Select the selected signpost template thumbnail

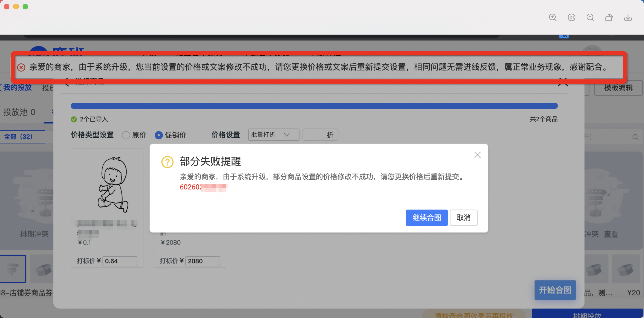13,269
